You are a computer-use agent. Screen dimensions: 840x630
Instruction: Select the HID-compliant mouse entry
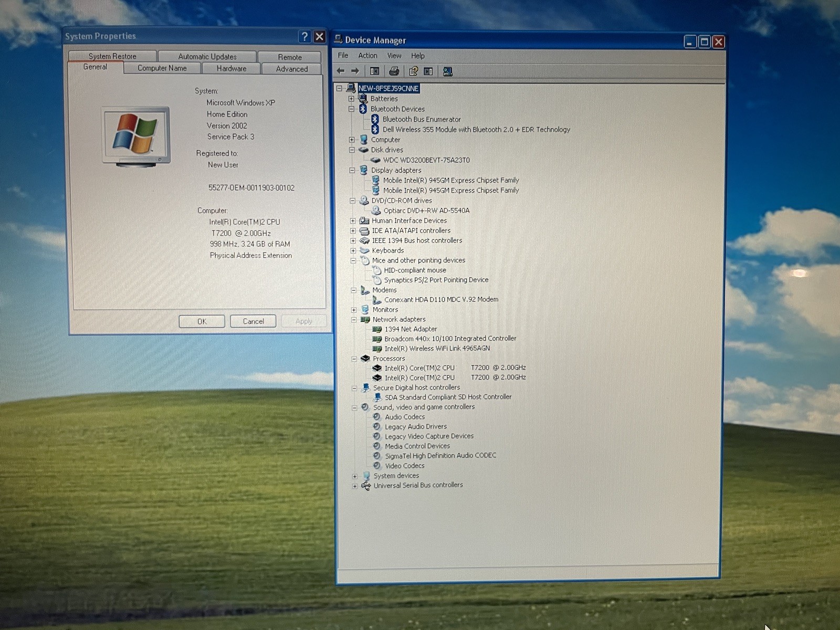click(415, 270)
